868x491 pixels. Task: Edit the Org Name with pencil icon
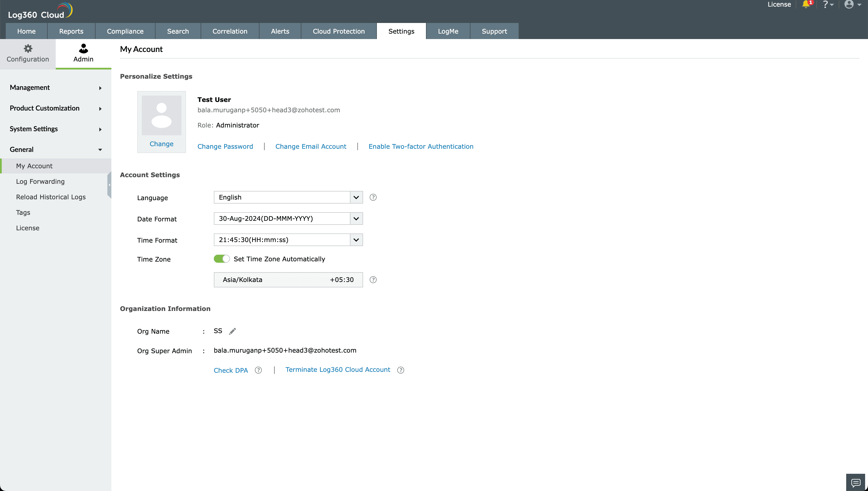pyautogui.click(x=232, y=331)
